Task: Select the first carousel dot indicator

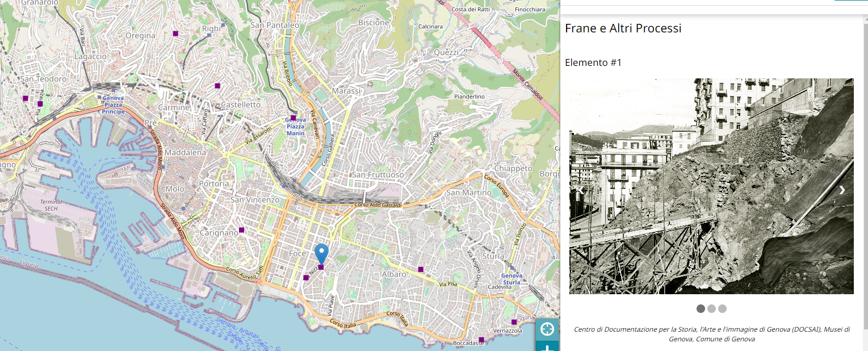Action: point(701,309)
